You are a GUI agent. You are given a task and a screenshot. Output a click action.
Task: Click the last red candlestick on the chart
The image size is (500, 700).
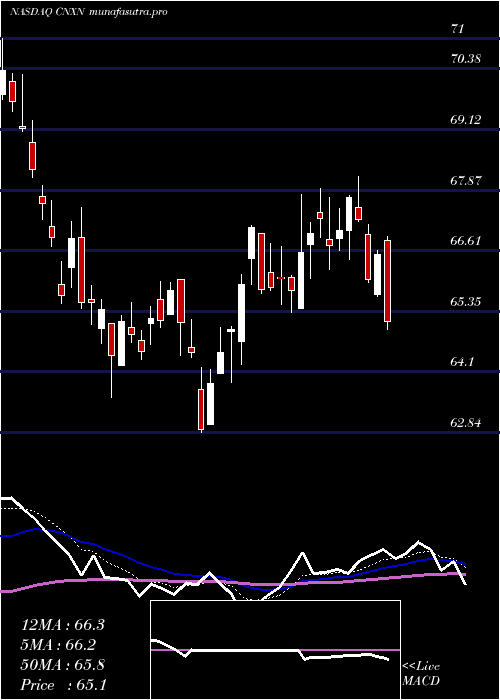pos(388,281)
